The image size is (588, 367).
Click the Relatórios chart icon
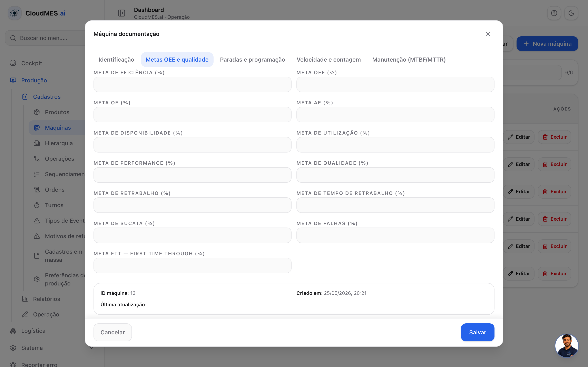(25, 299)
